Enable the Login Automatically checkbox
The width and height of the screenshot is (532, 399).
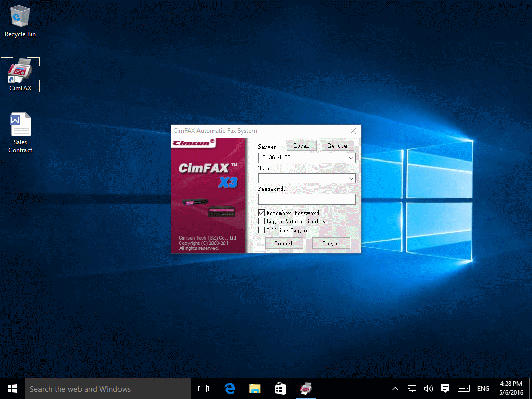pyautogui.click(x=262, y=221)
